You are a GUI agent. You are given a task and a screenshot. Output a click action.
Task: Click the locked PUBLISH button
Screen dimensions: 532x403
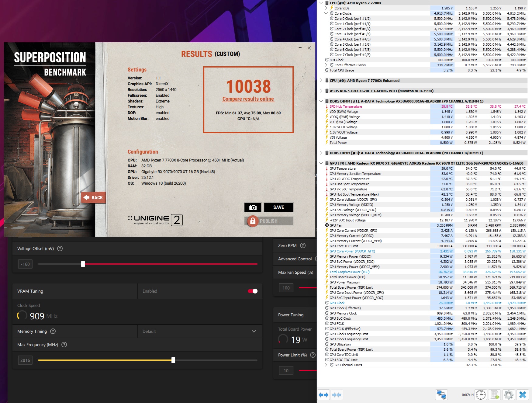(x=269, y=221)
